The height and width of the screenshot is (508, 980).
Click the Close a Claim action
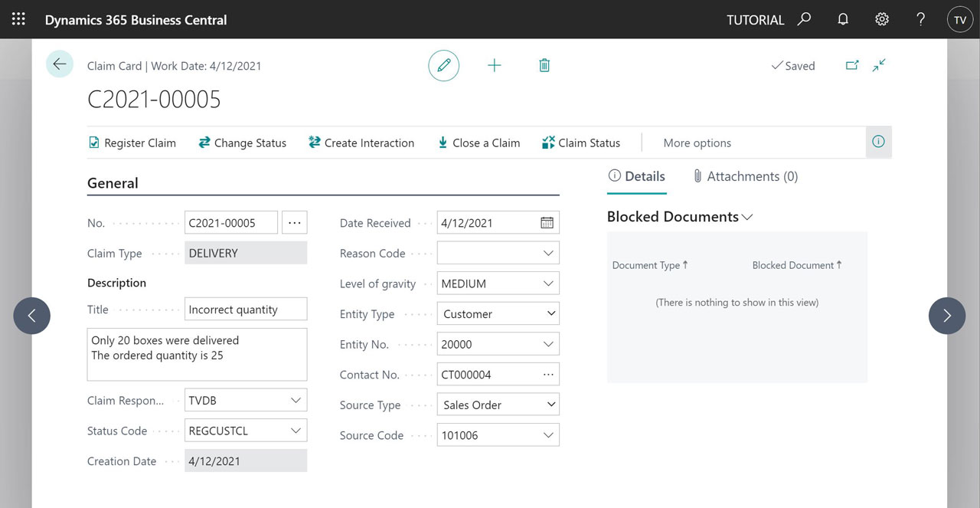(479, 143)
